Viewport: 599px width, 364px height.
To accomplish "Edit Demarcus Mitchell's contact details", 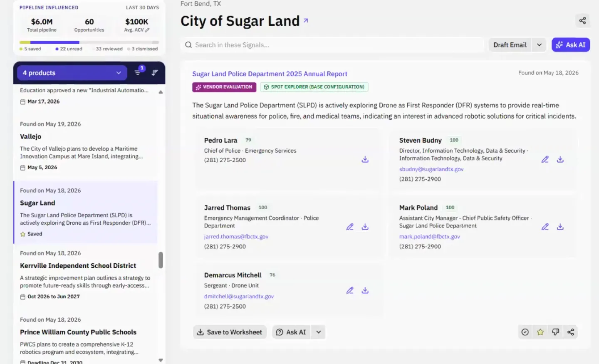I will tap(350, 290).
